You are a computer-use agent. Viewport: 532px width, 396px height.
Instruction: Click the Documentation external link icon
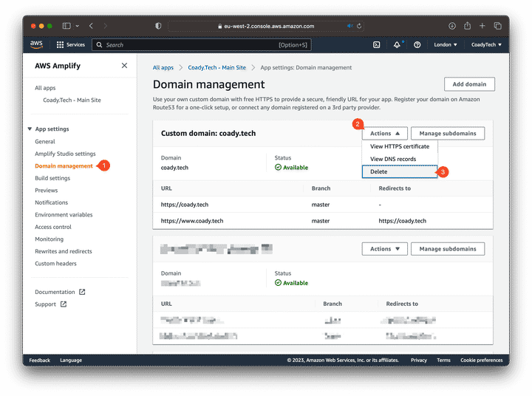(82, 292)
